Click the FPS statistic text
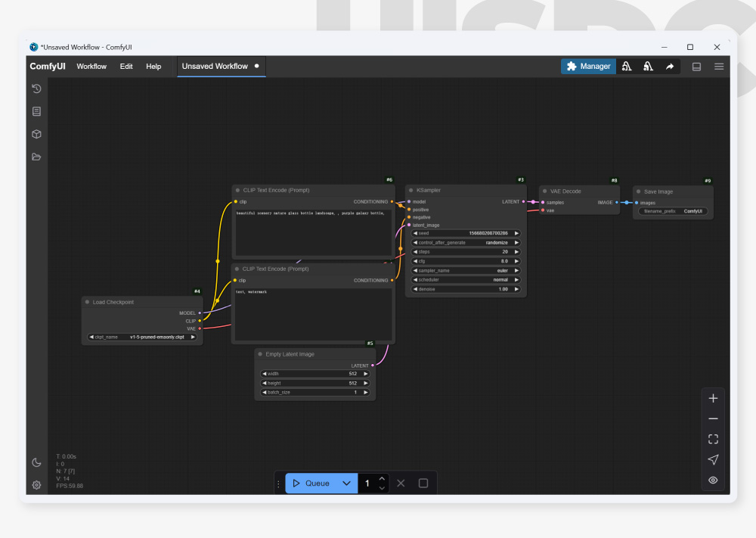Viewport: 756px width, 538px height. tap(70, 486)
